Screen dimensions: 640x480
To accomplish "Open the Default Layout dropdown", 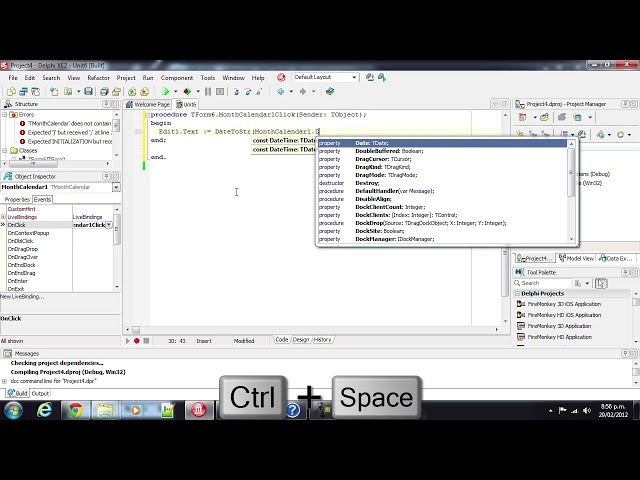I will 354,77.
